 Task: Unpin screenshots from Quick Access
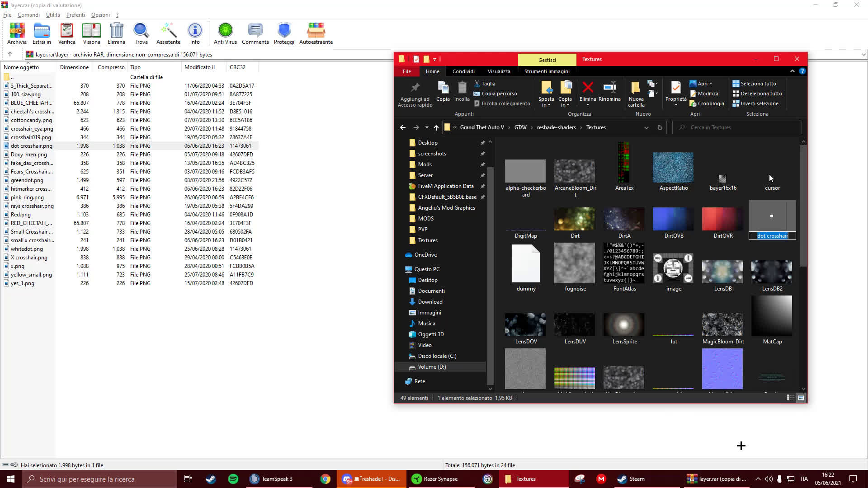tap(483, 153)
